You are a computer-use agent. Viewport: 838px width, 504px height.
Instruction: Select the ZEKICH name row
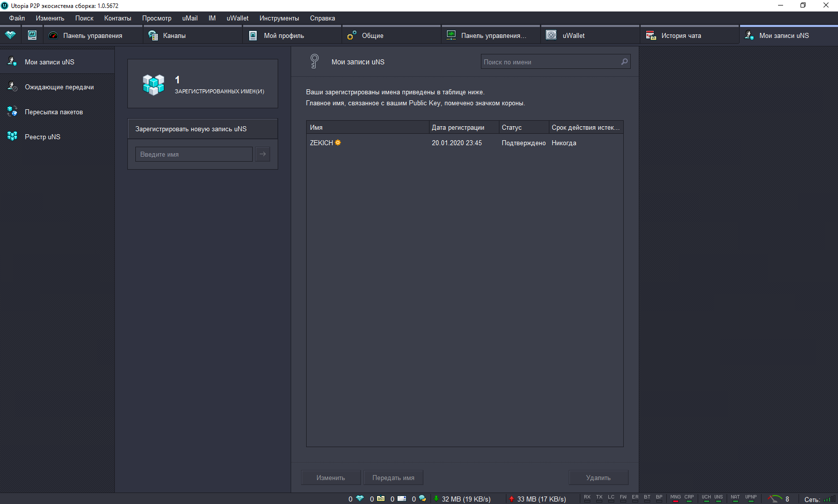tap(464, 143)
